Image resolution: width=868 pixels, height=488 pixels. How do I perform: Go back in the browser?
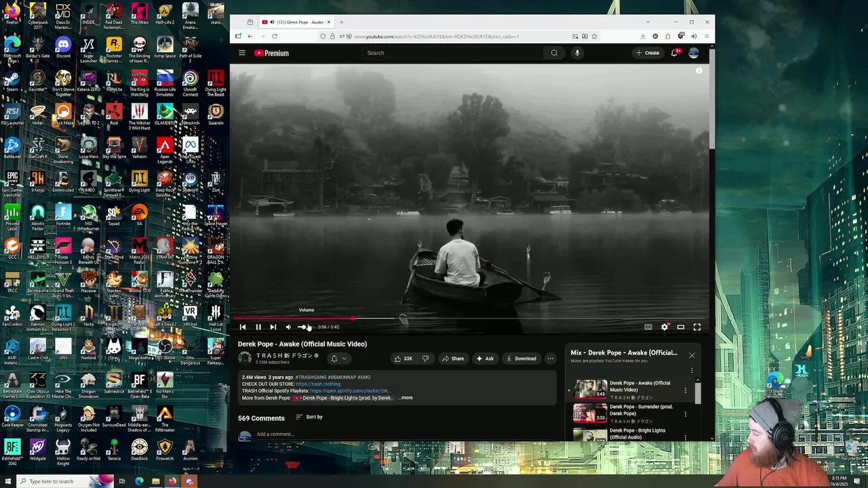pyautogui.click(x=250, y=37)
